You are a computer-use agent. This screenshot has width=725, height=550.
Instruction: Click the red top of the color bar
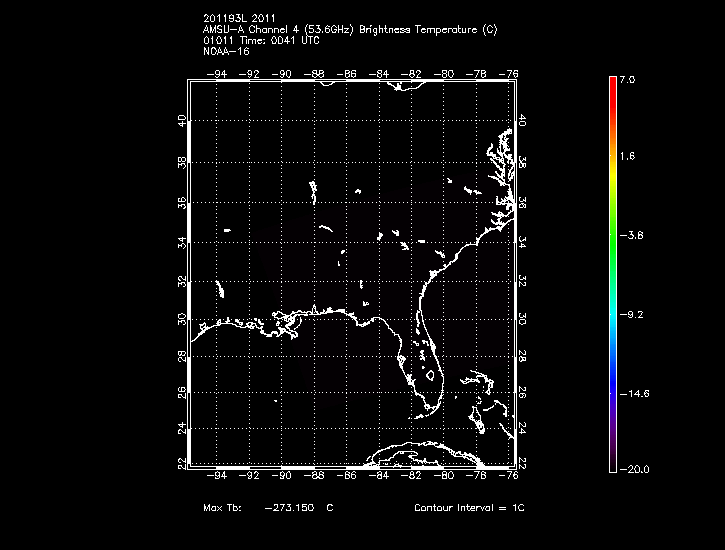(611, 82)
